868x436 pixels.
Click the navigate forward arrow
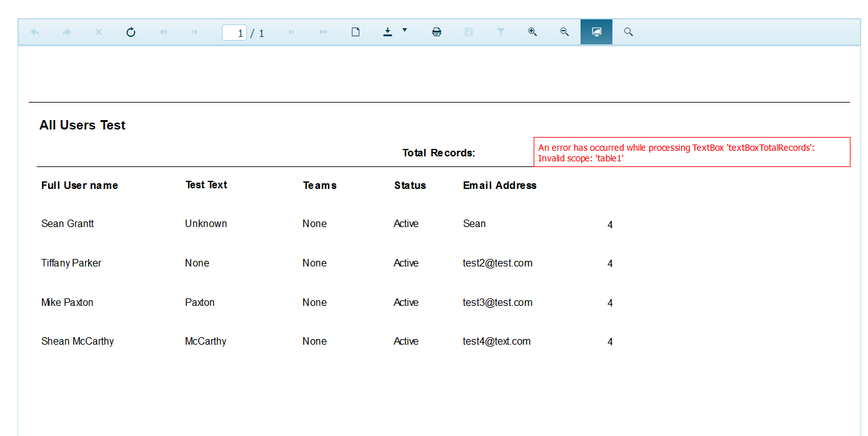[67, 32]
